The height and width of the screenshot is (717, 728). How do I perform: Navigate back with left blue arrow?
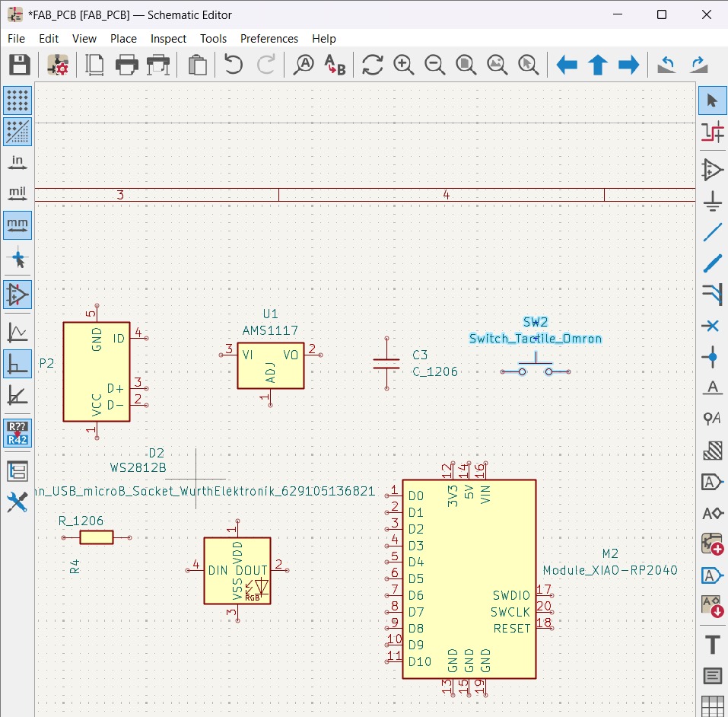(567, 65)
